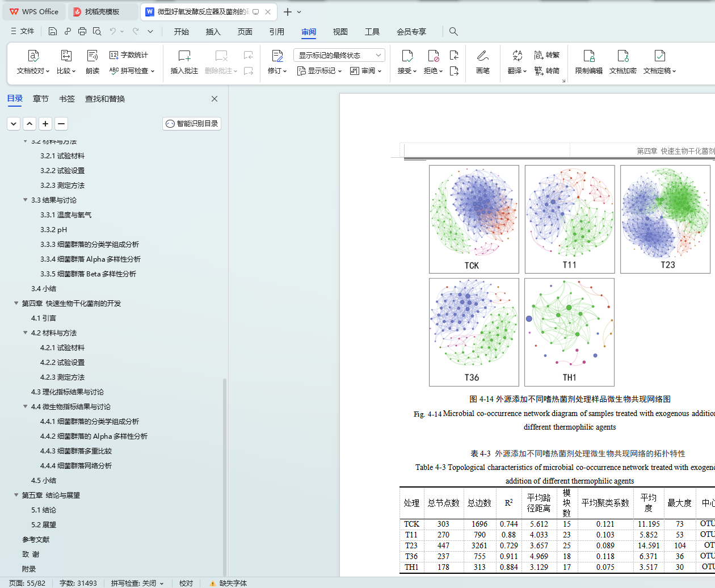715x588 pixels.
Task: Convert text with 转繁 button
Action: [x=547, y=55]
